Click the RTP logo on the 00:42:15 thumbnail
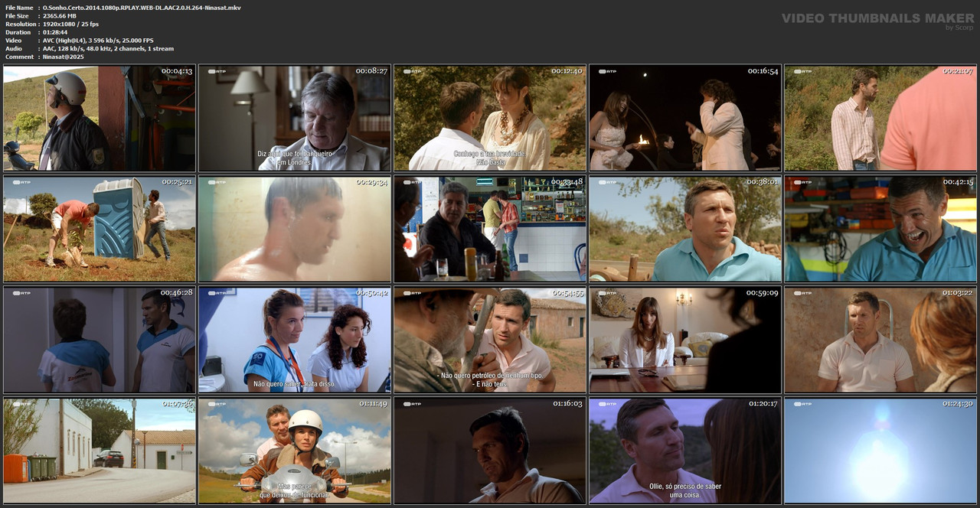Image resolution: width=980 pixels, height=508 pixels. click(x=802, y=182)
